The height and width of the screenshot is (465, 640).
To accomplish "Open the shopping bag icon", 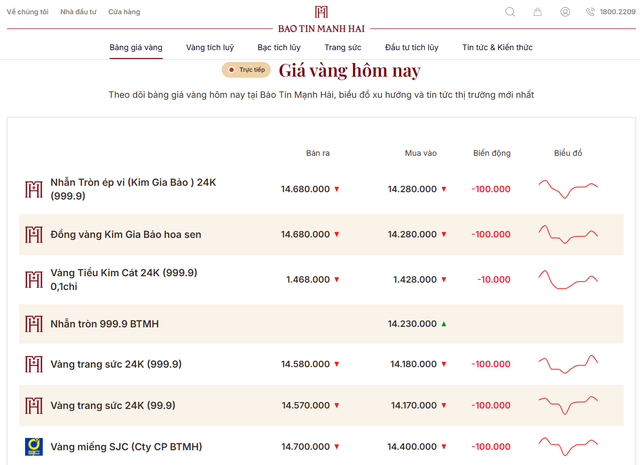I will 538,12.
